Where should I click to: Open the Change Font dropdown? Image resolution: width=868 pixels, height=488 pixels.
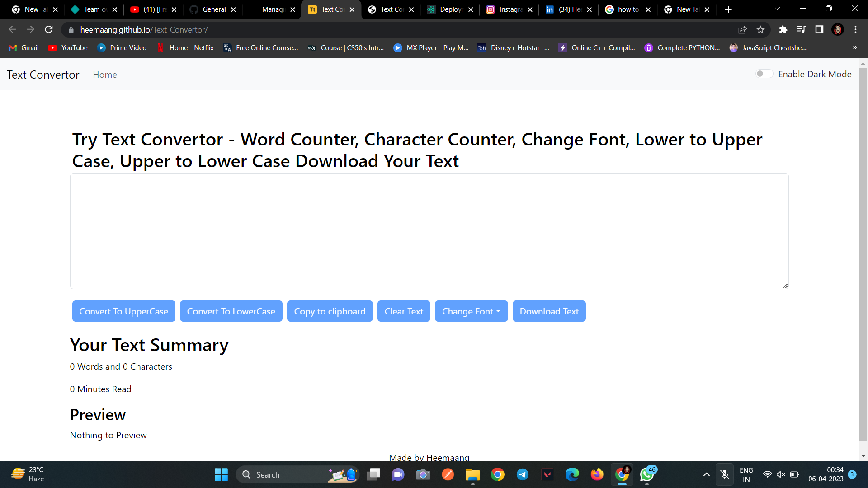point(471,311)
